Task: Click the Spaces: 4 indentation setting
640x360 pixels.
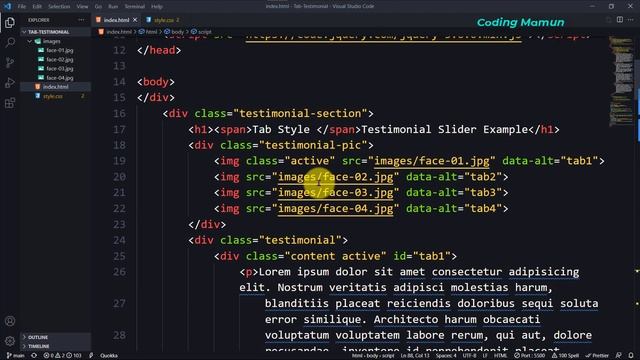Action: [x=446, y=356]
